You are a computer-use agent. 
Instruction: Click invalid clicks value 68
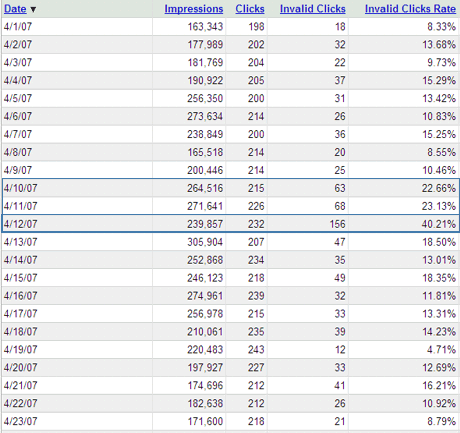pyautogui.click(x=340, y=206)
